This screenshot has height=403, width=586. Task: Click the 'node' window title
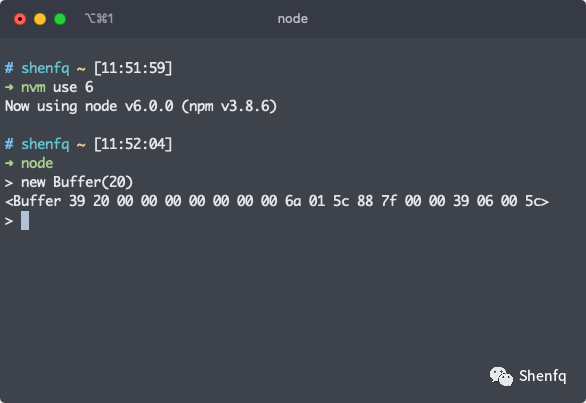coord(293,19)
